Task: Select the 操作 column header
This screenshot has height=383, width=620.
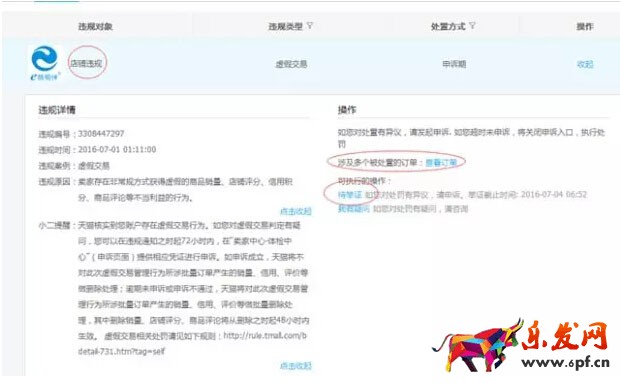Action: coord(584,26)
